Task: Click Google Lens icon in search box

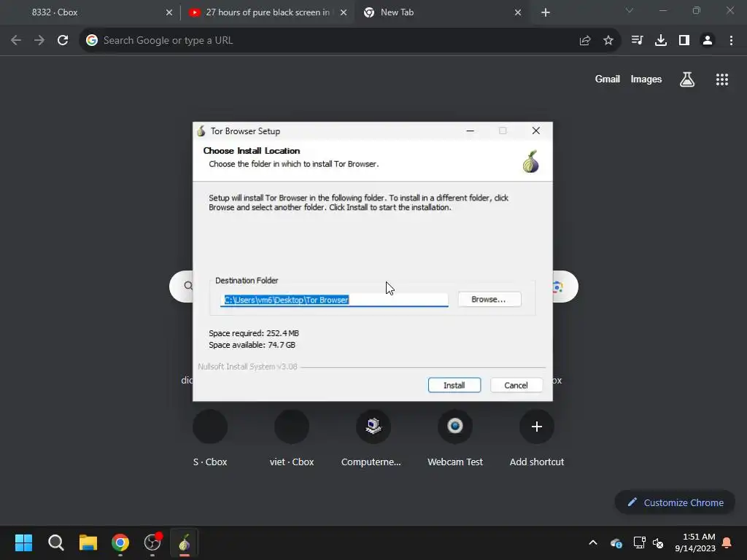Action: 558,287
